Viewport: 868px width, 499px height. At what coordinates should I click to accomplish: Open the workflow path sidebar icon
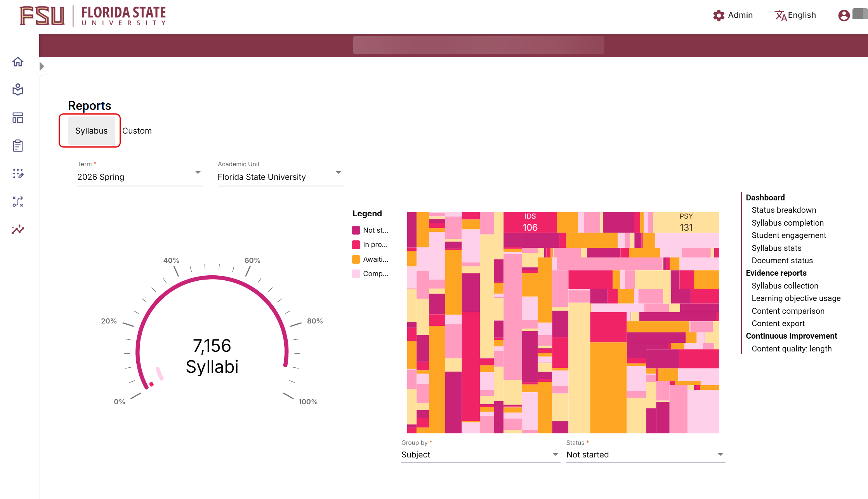click(x=18, y=202)
